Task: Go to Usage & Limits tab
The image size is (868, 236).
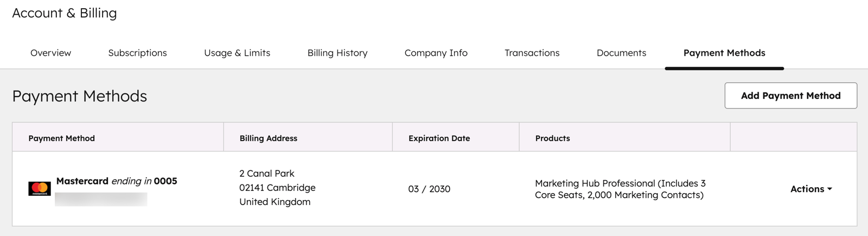Action: pyautogui.click(x=237, y=53)
